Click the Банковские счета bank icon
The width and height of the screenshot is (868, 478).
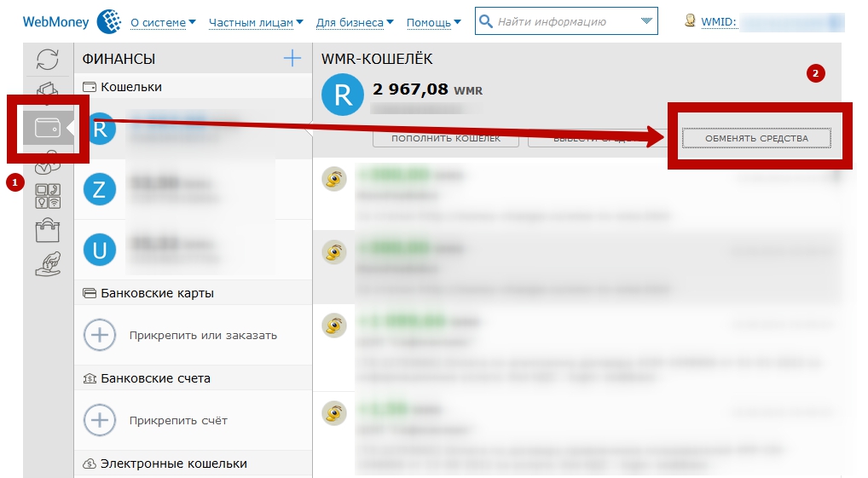90,378
